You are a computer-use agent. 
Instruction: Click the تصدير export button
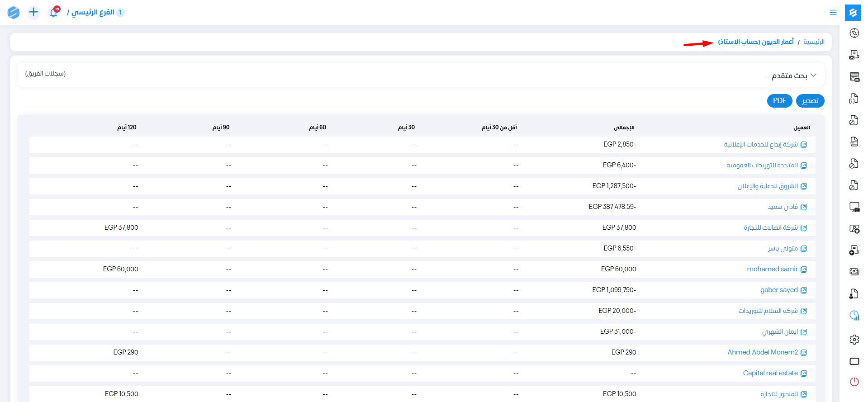(x=810, y=101)
